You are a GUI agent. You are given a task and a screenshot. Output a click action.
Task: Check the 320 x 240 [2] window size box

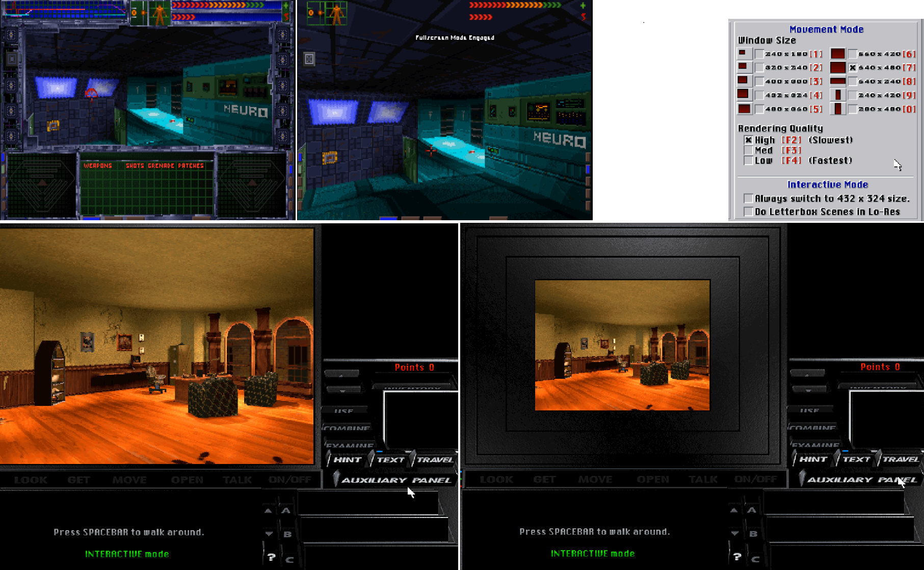(x=759, y=68)
